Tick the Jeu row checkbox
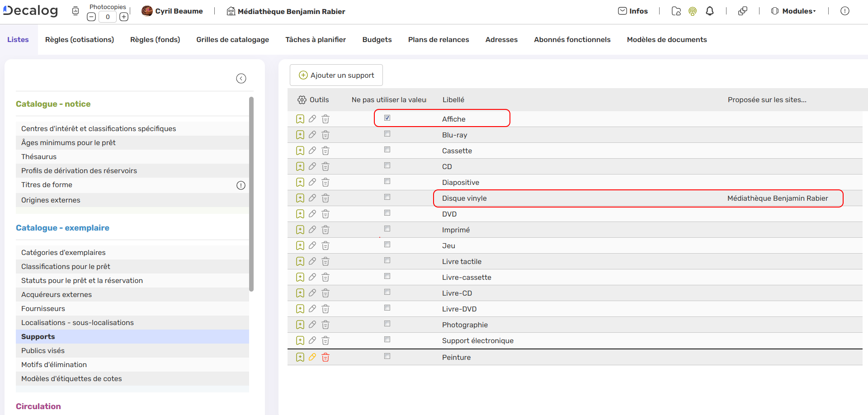 (387, 245)
